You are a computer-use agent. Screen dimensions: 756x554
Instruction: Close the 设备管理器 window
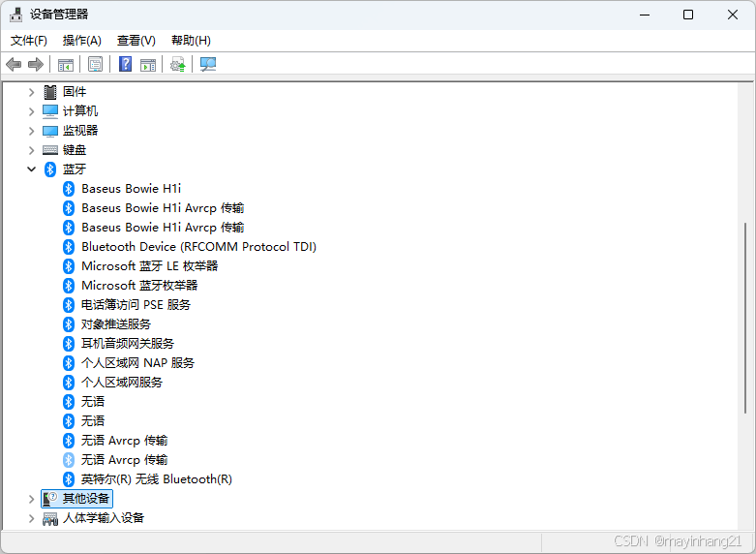pos(733,15)
